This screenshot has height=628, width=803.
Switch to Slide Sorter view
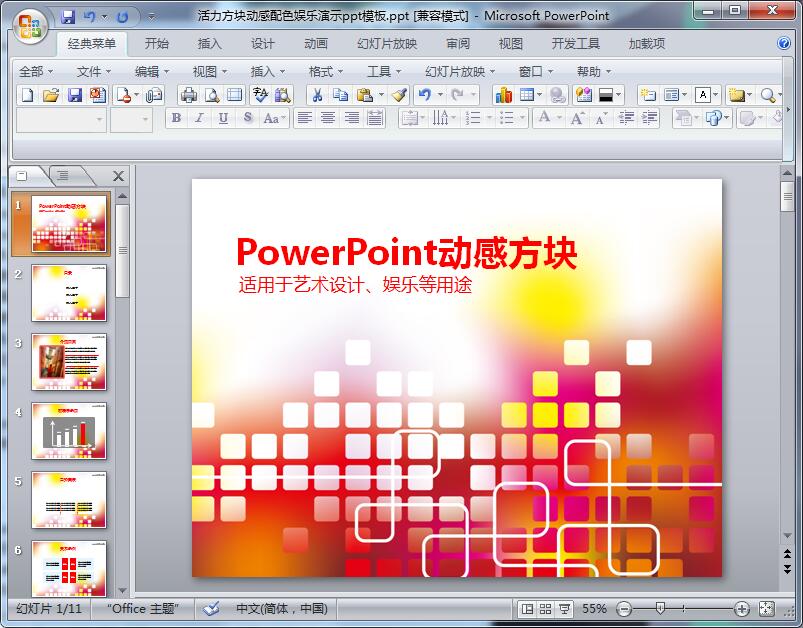545,609
